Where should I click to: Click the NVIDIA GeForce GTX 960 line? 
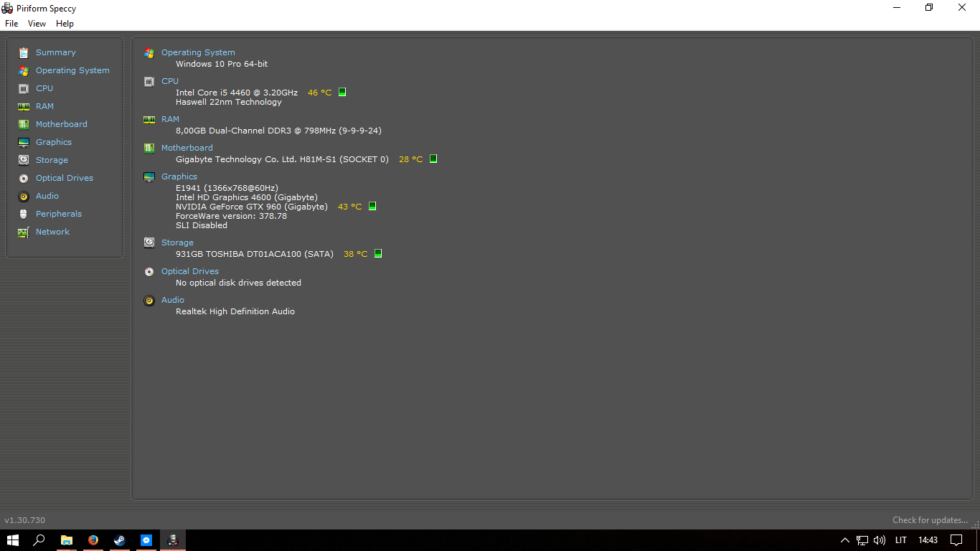click(252, 207)
